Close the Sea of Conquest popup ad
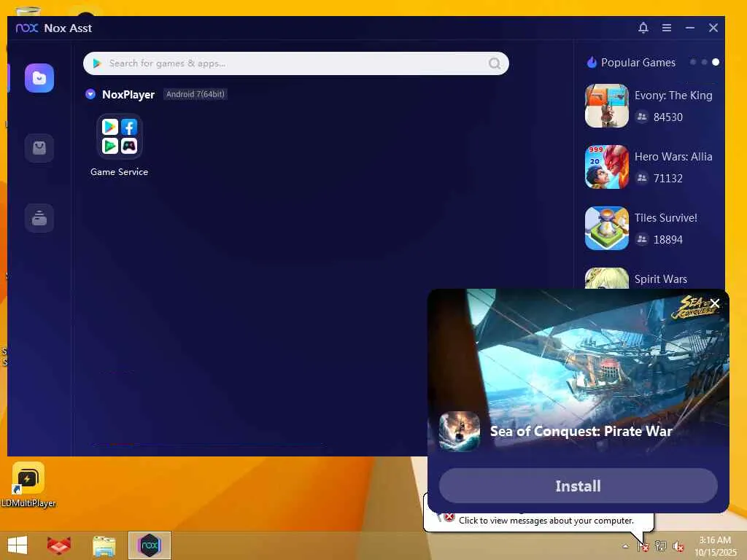 (715, 303)
